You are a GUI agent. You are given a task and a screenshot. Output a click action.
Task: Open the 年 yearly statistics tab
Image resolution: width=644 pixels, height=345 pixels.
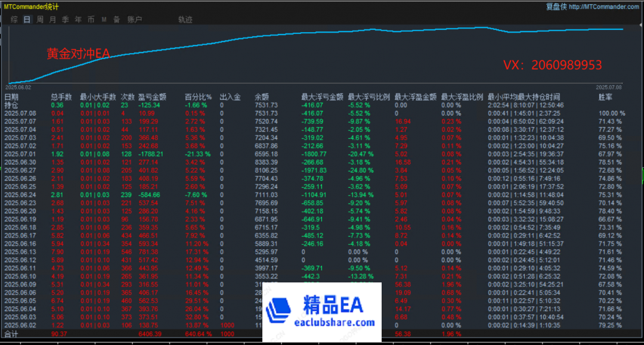(x=78, y=20)
